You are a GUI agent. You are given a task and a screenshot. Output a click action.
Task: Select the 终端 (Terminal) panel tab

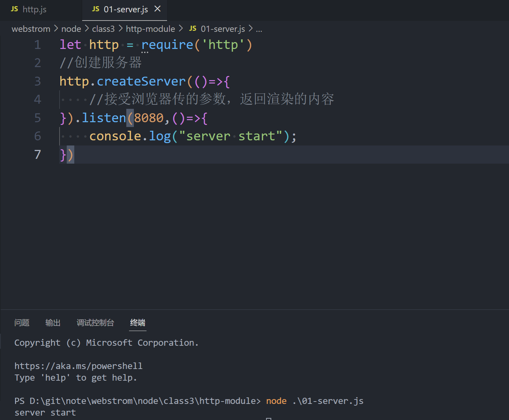(x=138, y=323)
